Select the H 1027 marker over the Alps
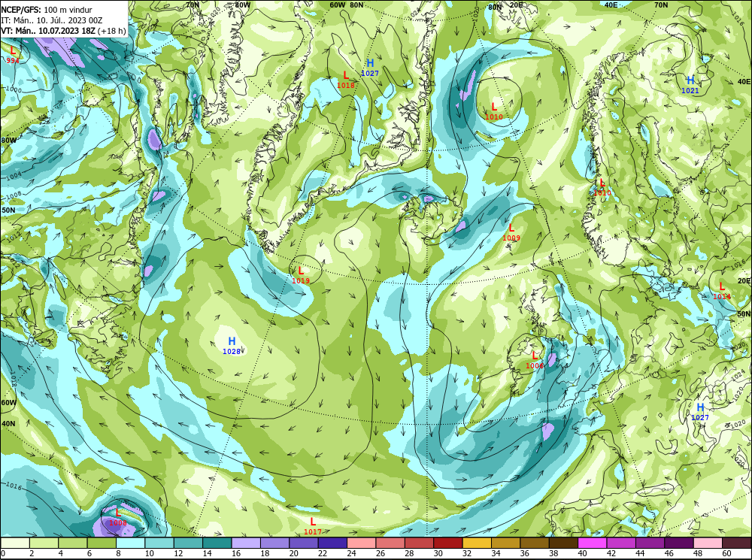 [x=700, y=412]
